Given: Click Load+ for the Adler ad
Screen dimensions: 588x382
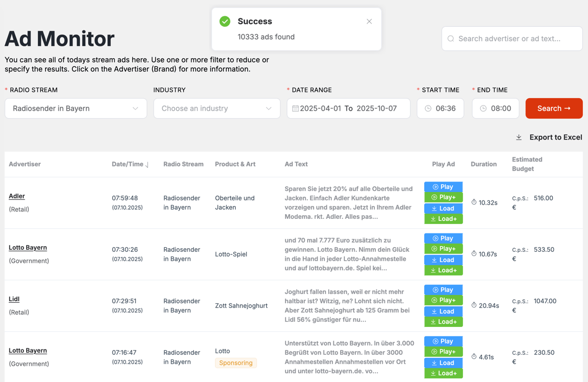Looking at the screenshot, I should (443, 219).
